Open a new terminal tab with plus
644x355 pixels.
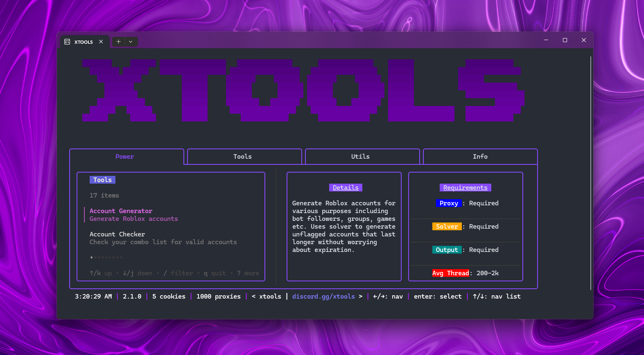[x=118, y=42]
